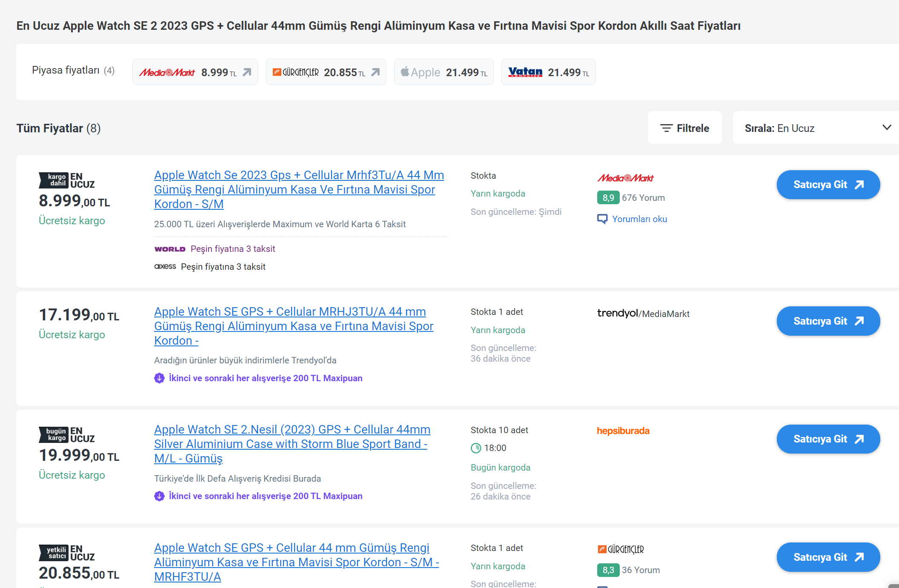899x588 pixels.
Task: Click the Gürgençler 8,3 rating badge
Action: coord(608,570)
